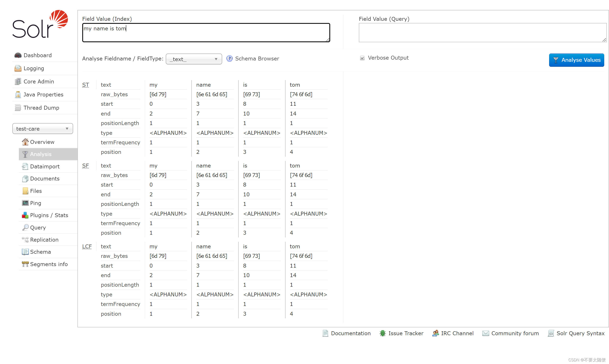Click the Schema Browser help icon
This screenshot has height=364, width=609.
click(229, 59)
